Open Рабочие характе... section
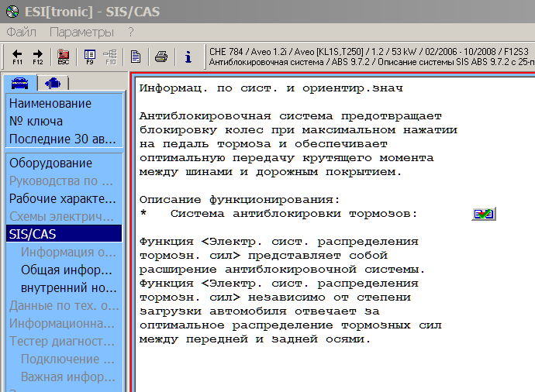Viewport: 535px width, 392px height. 64,198
